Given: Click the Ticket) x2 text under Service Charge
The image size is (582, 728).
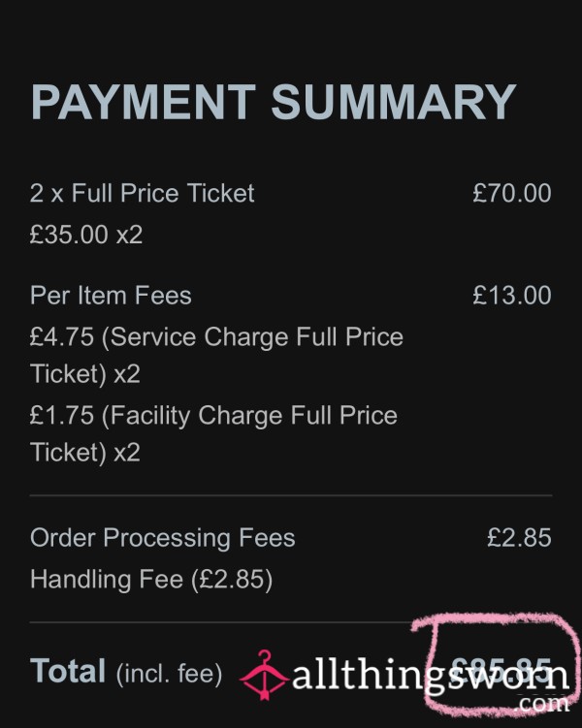Looking at the screenshot, I should [85, 374].
